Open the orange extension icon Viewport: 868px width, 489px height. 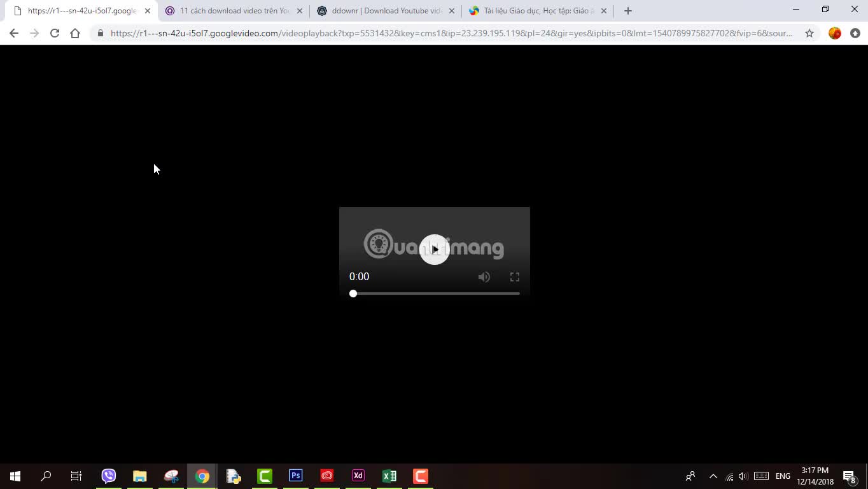[x=835, y=33]
